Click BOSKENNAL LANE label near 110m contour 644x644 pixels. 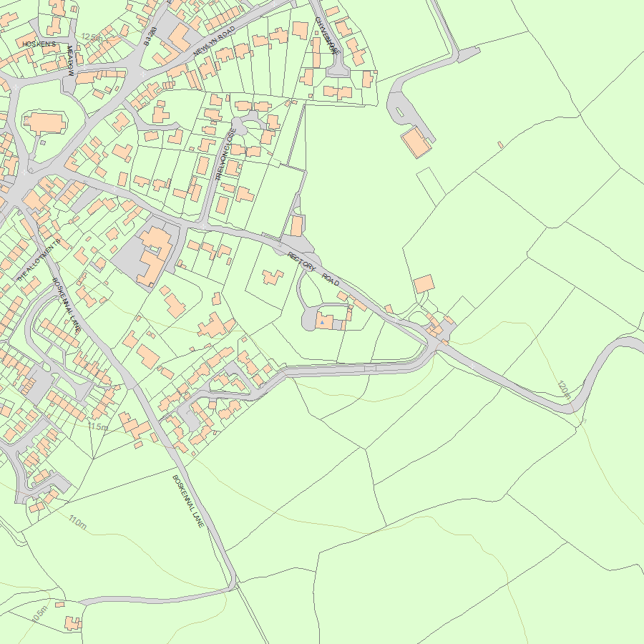click(x=187, y=501)
